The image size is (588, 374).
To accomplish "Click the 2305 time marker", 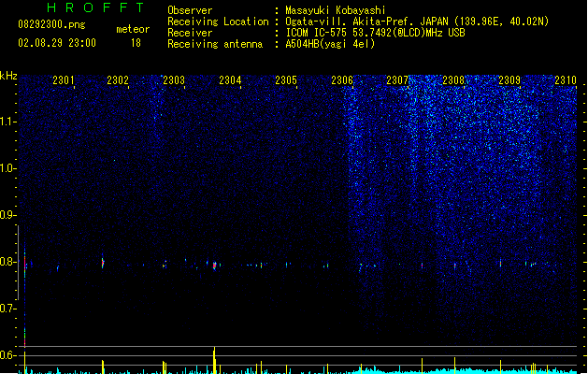I will [286, 80].
